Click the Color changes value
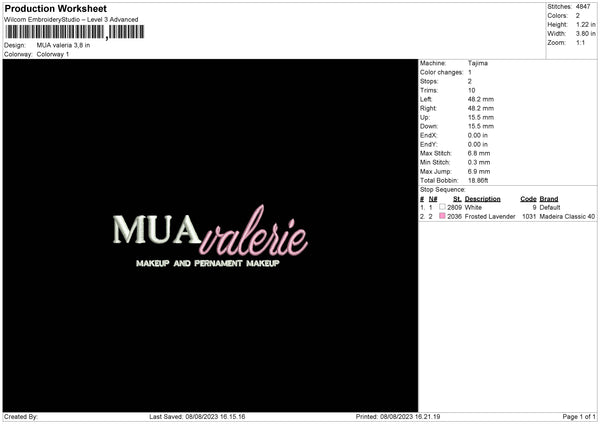Viewport: 600px width, 424px height. point(470,72)
